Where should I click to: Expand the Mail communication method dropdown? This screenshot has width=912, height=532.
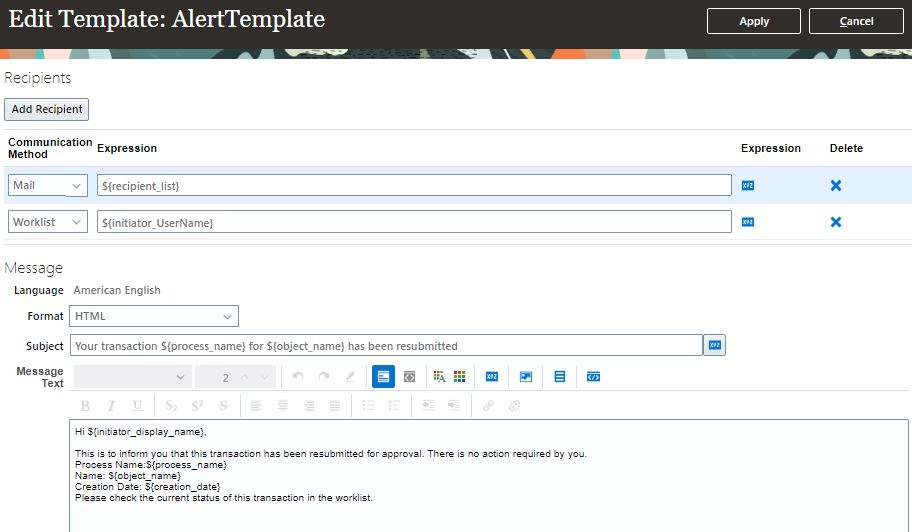tap(76, 186)
